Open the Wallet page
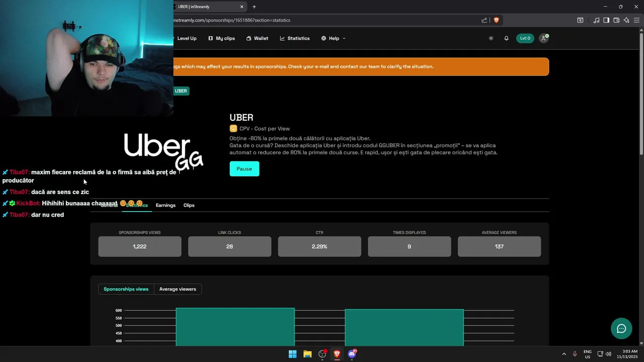The image size is (644, 362). click(x=257, y=38)
